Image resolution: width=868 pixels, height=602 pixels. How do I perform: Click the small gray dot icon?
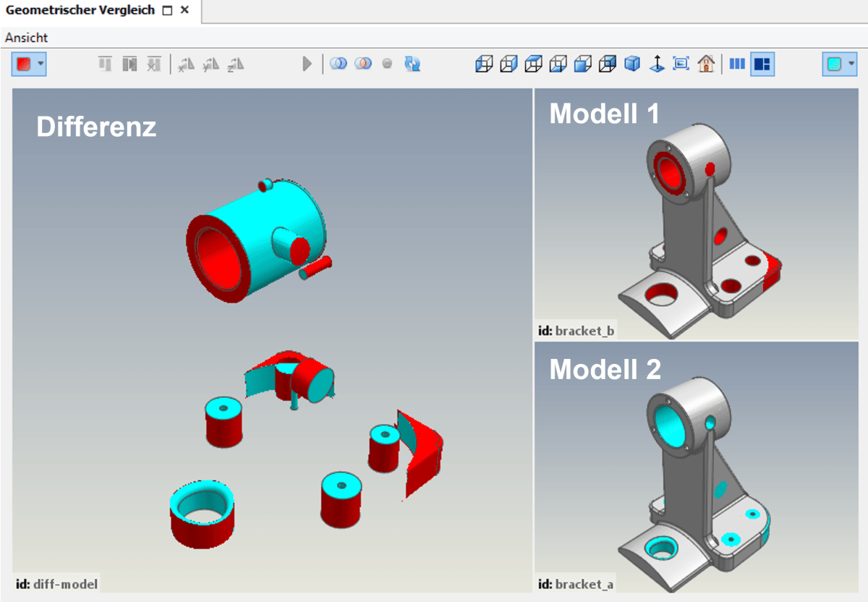click(387, 64)
